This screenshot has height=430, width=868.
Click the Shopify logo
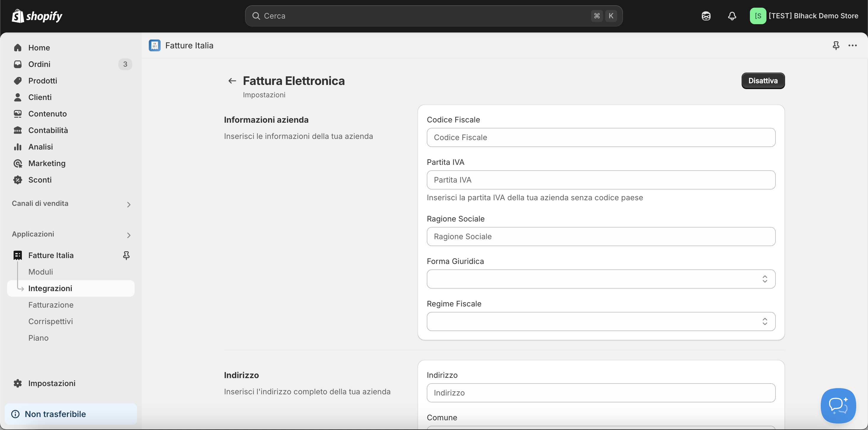37,16
